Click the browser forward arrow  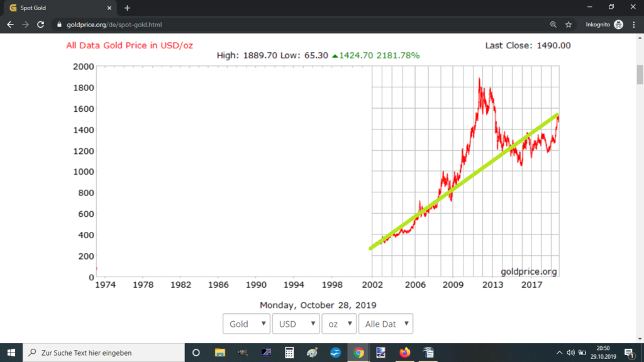[x=25, y=25]
